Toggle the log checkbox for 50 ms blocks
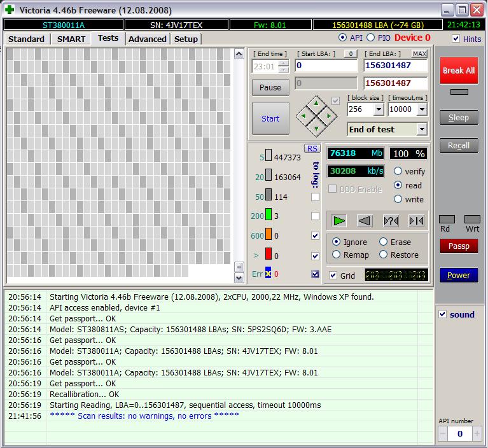The image size is (488, 448). tap(316, 197)
